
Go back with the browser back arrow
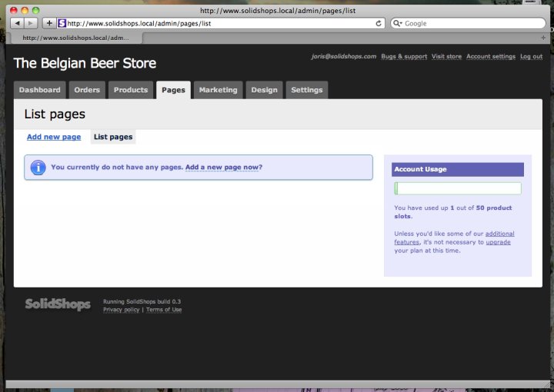17,23
